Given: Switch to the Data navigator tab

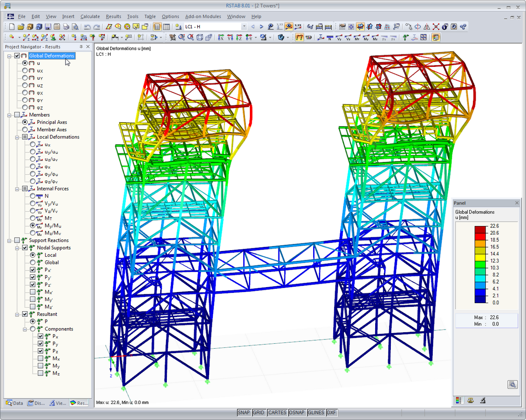Looking at the screenshot, I should pyautogui.click(x=14, y=403).
